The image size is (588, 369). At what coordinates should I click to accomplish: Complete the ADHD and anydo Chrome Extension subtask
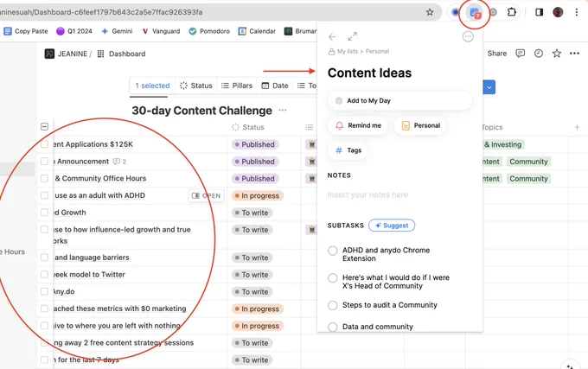(333, 251)
